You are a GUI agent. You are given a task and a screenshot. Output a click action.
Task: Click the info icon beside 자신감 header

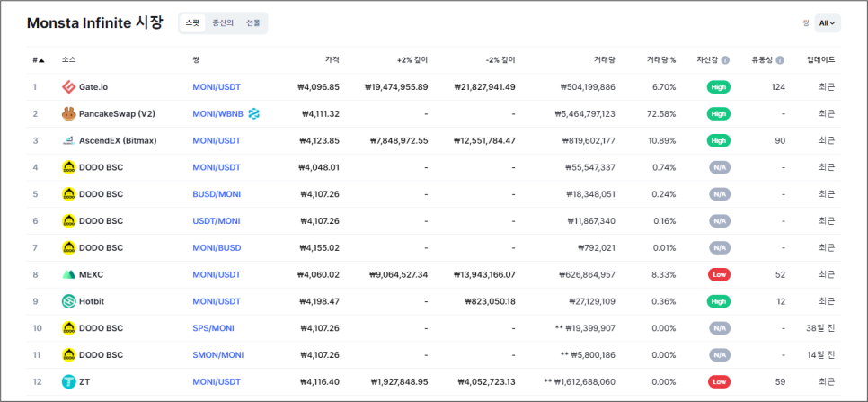tap(725, 60)
